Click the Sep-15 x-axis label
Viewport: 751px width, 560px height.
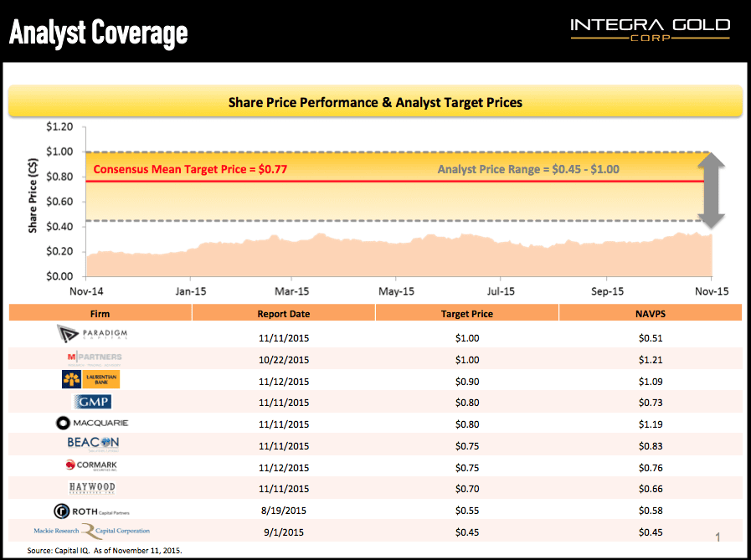point(607,291)
